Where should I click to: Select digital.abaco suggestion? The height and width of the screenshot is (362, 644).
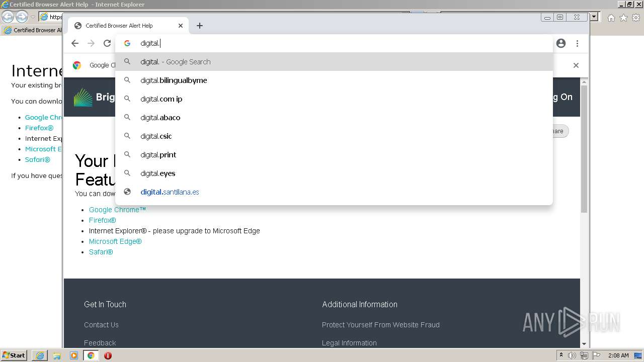(x=334, y=118)
